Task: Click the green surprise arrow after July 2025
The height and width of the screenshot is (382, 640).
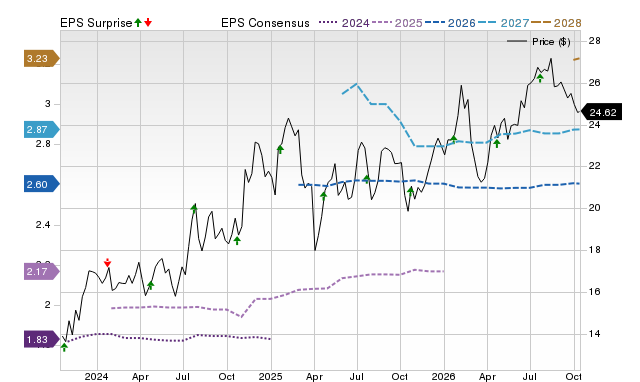Action: (367, 178)
